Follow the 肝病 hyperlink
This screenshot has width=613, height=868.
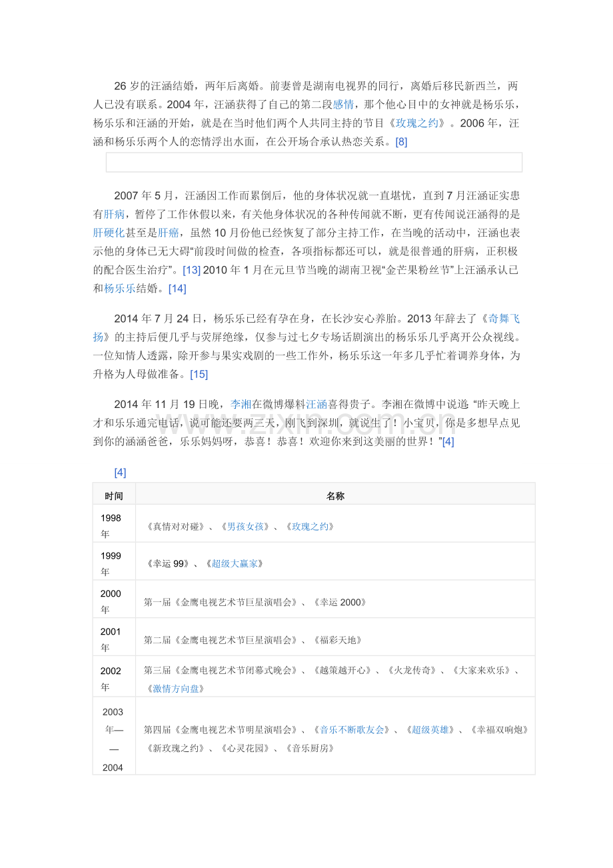point(115,214)
